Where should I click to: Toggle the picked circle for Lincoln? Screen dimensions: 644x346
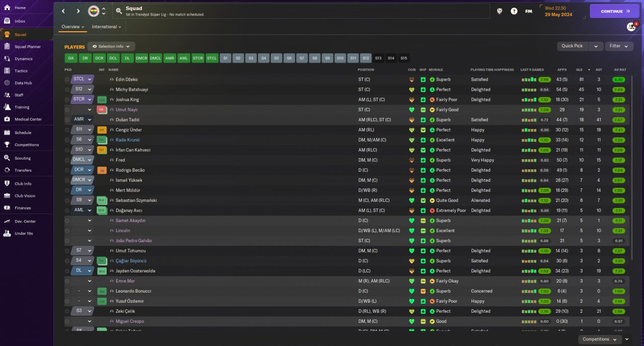click(67, 231)
